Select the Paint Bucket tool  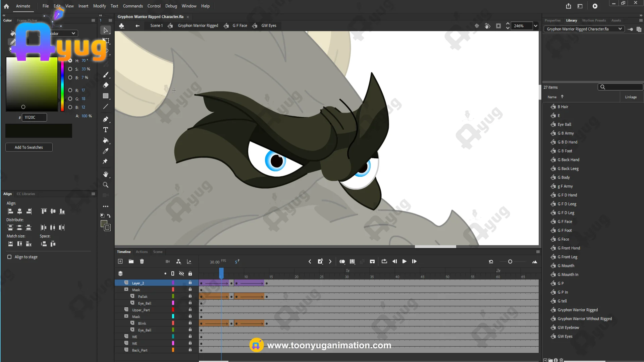coord(106,140)
